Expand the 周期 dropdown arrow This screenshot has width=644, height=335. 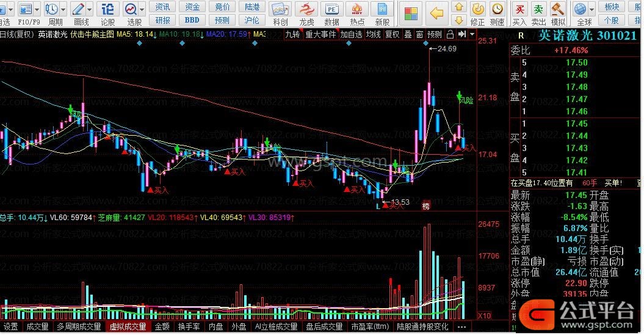[x=63, y=9]
